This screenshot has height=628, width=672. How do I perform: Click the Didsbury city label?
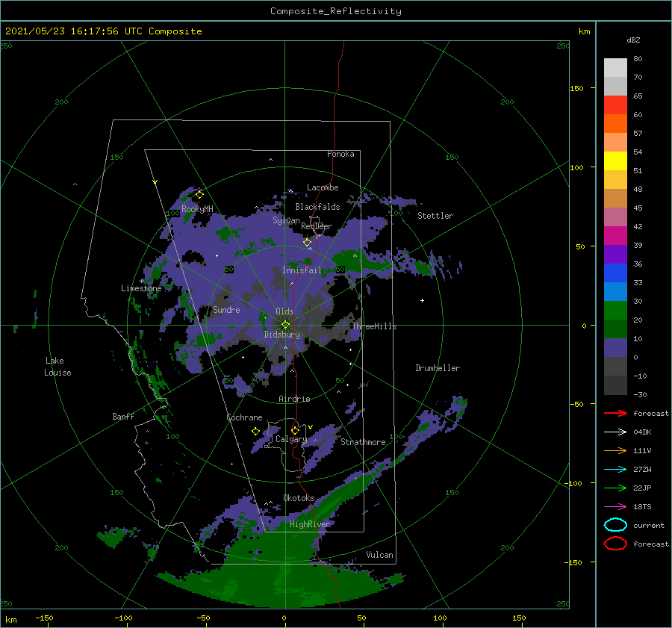pyautogui.click(x=281, y=335)
